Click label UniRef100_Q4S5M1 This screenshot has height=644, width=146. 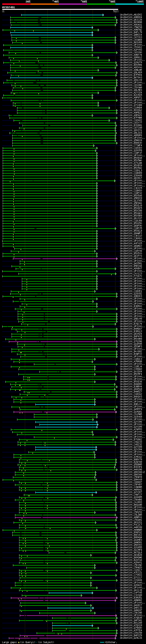131,263
